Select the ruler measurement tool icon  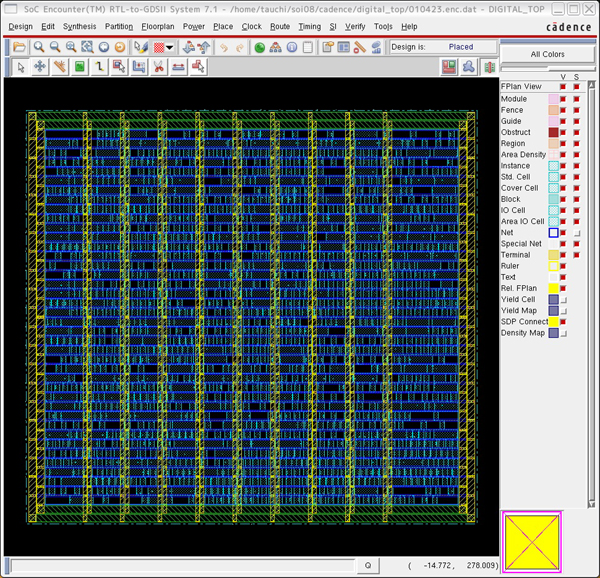tap(60, 67)
